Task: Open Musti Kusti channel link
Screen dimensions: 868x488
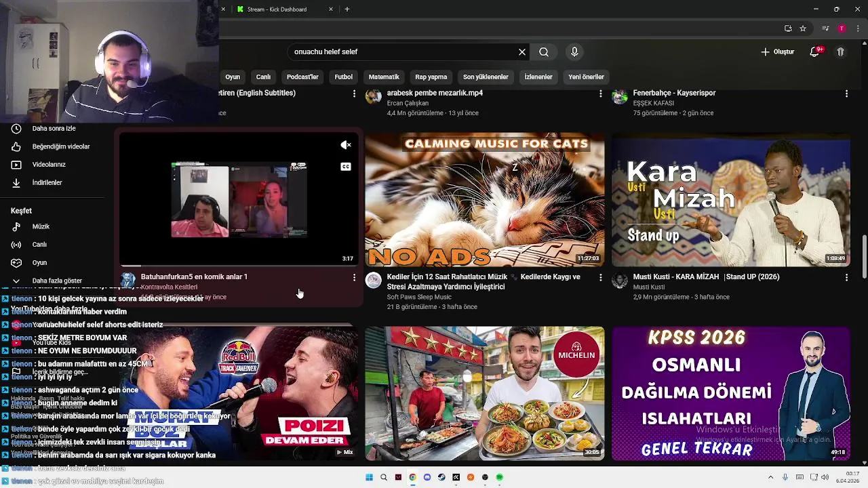Action: pyautogui.click(x=649, y=287)
